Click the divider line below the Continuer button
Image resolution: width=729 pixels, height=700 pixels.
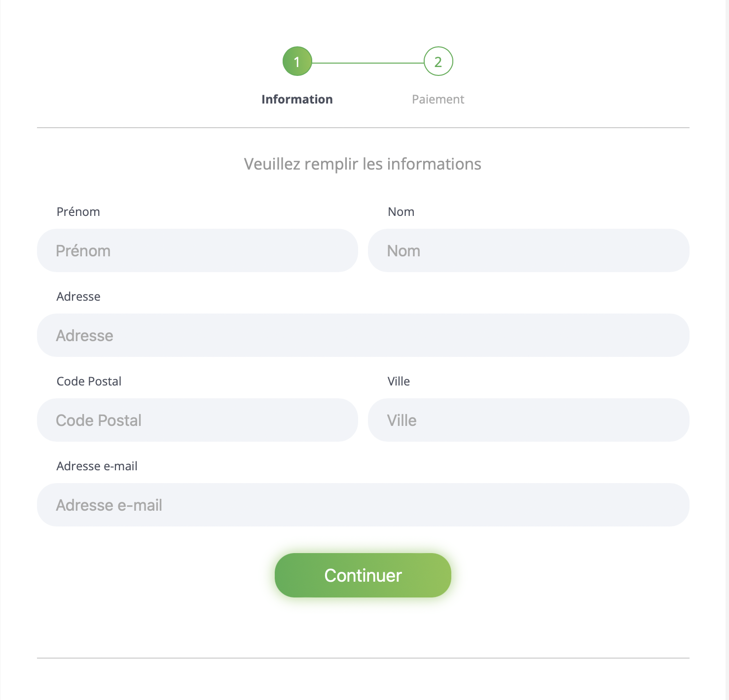click(363, 658)
